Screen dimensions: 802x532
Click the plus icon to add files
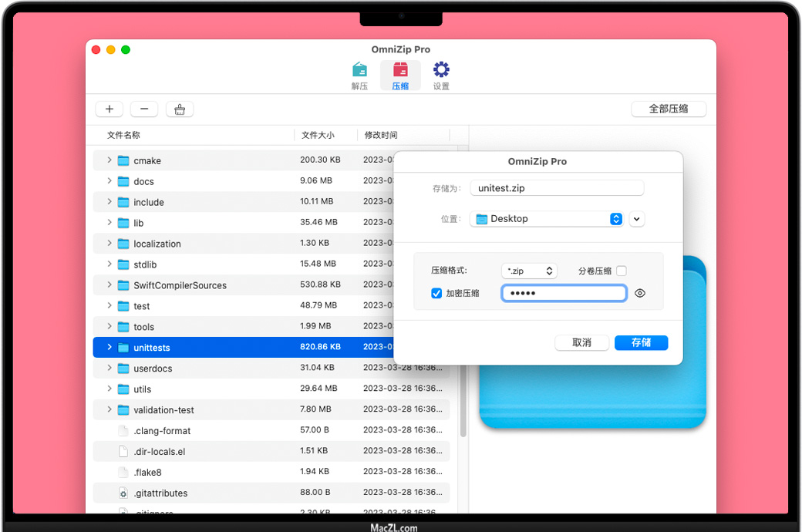coord(110,109)
